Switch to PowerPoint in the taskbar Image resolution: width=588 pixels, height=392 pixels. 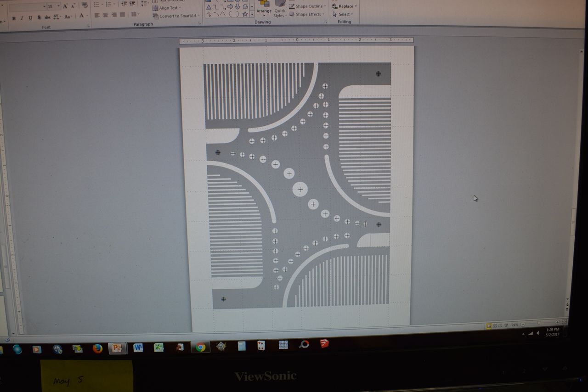point(118,348)
